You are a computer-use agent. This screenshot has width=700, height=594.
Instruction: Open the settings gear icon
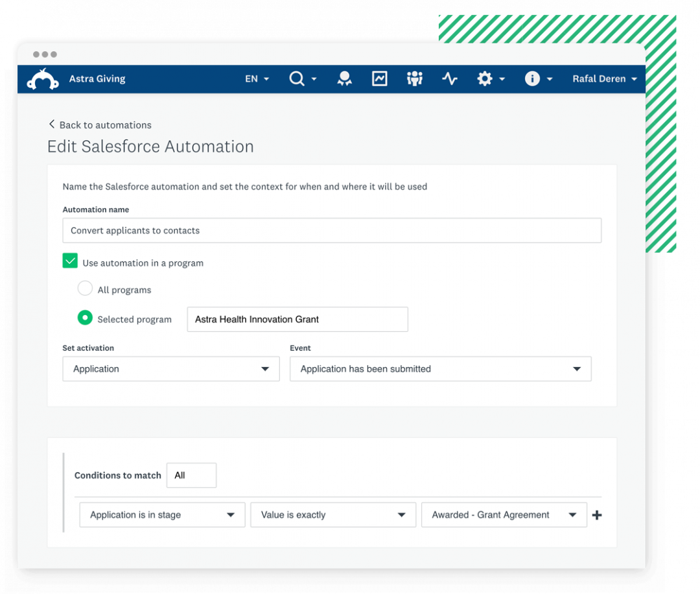485,78
